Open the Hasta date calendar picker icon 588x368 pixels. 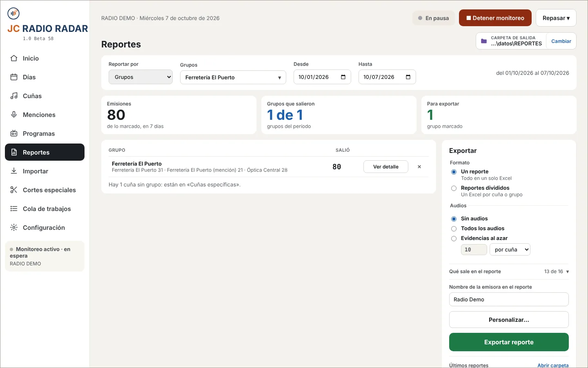[x=408, y=77]
